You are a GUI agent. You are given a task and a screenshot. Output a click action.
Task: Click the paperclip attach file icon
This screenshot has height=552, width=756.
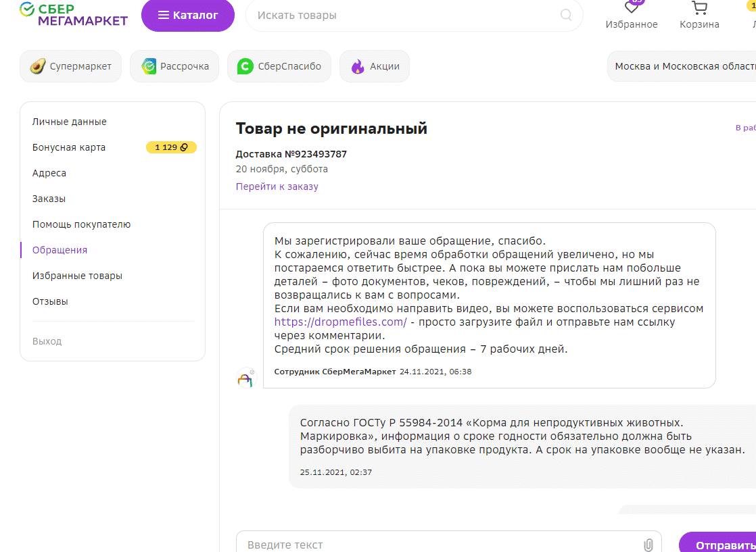click(x=648, y=545)
